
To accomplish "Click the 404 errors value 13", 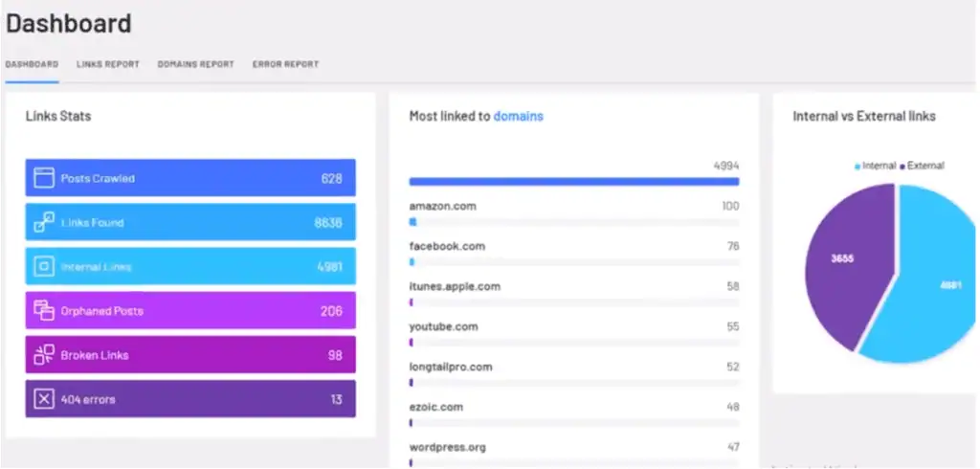I will point(336,399).
